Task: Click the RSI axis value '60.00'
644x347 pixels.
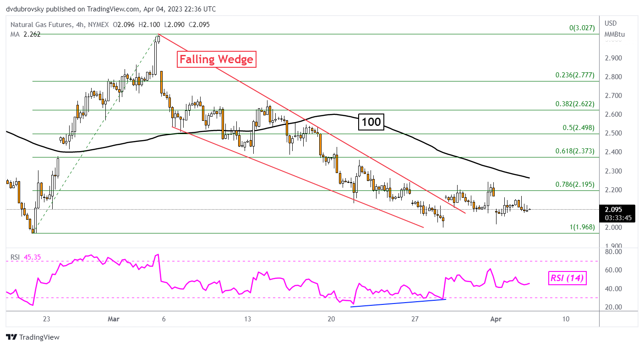Action: 612,270
